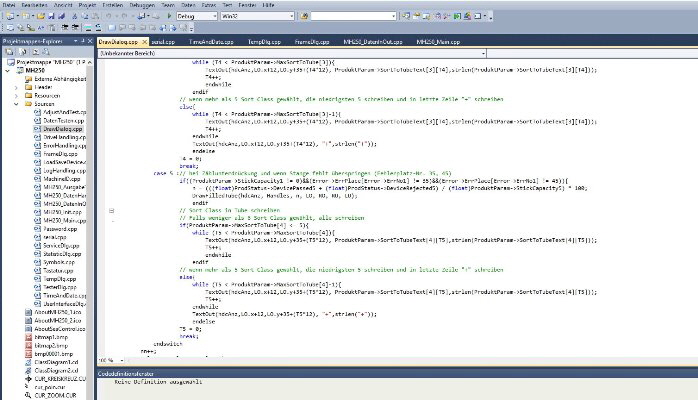Click the Previous Bookmark icon

(x=122, y=28)
